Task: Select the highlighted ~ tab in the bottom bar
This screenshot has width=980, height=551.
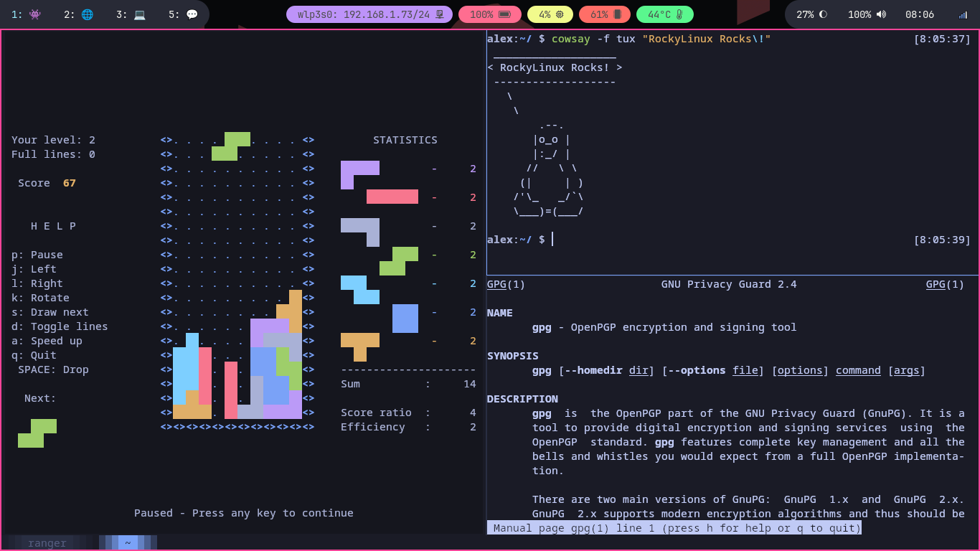Action: [128, 543]
